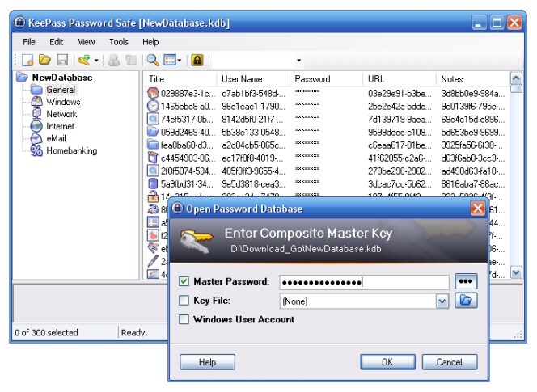The width and height of the screenshot is (537, 392).
Task: Click the Find magnifier toolbar icon
Action: (153, 61)
